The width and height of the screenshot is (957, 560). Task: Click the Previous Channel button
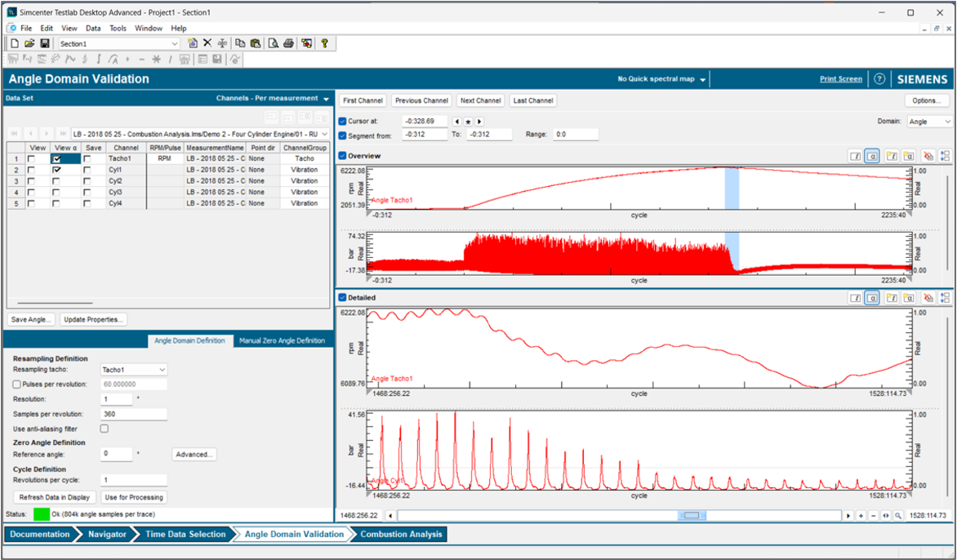pos(421,100)
